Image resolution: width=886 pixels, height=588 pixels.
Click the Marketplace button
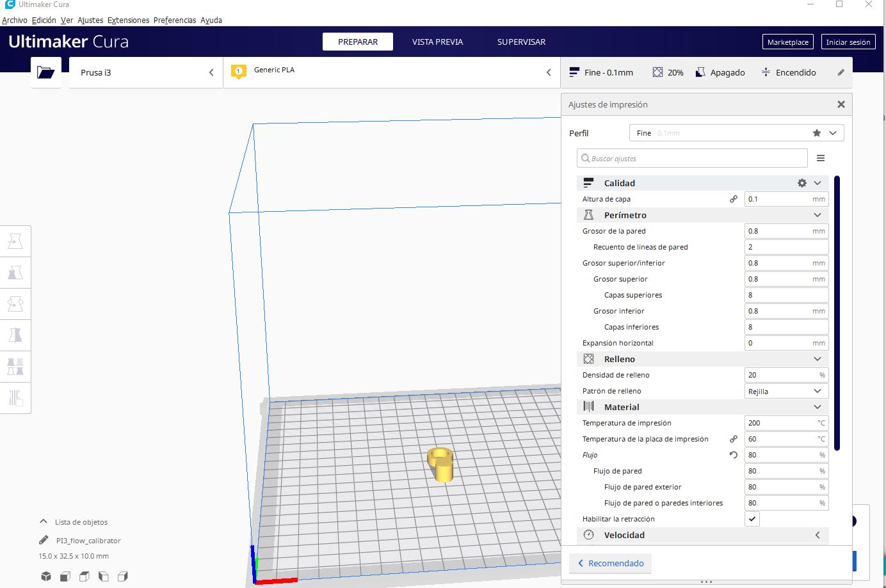click(x=787, y=42)
